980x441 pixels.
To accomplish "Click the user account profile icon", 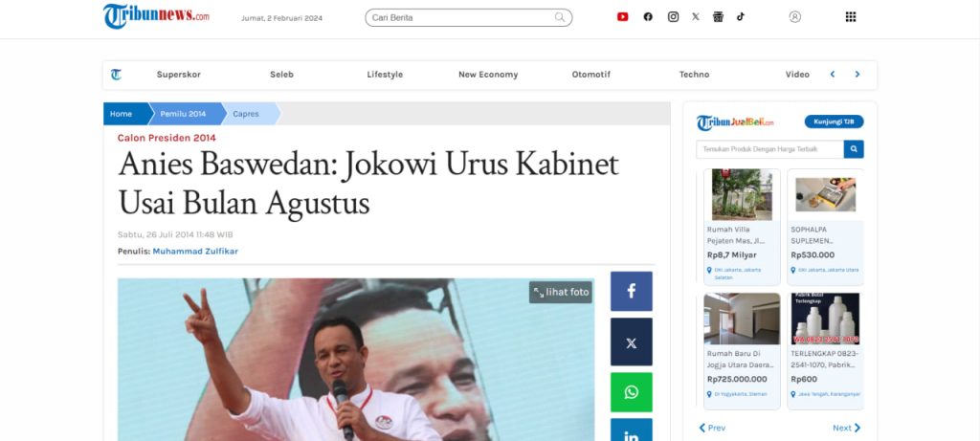I will 795,17.
